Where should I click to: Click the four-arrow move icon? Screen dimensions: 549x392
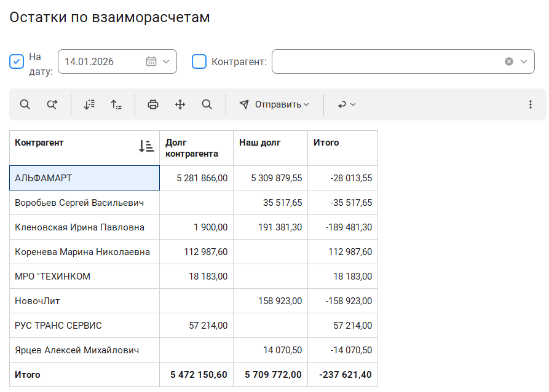pyautogui.click(x=180, y=104)
